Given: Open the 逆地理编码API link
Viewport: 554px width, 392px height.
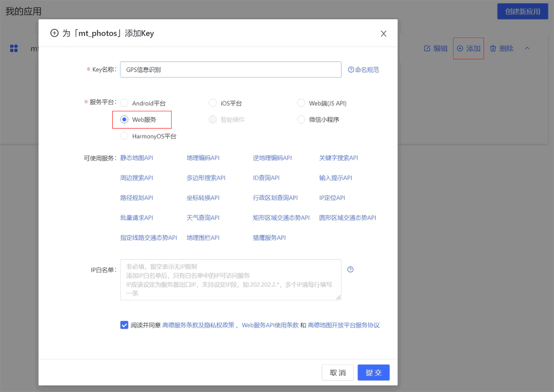Looking at the screenshot, I should 272,158.
